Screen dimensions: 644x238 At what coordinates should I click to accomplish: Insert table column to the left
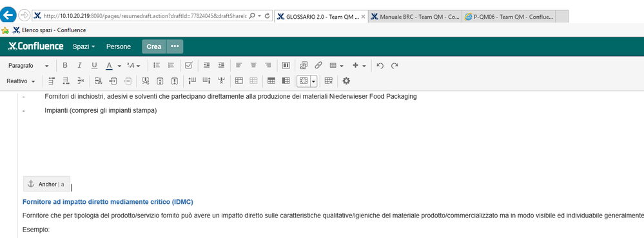pyautogui.click(x=192, y=81)
